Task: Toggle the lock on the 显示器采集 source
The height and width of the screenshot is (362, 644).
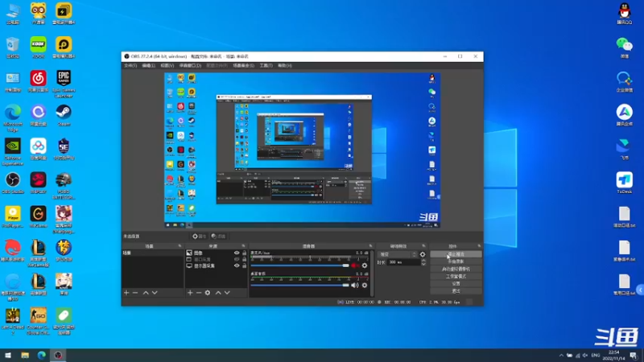Action: (245, 265)
